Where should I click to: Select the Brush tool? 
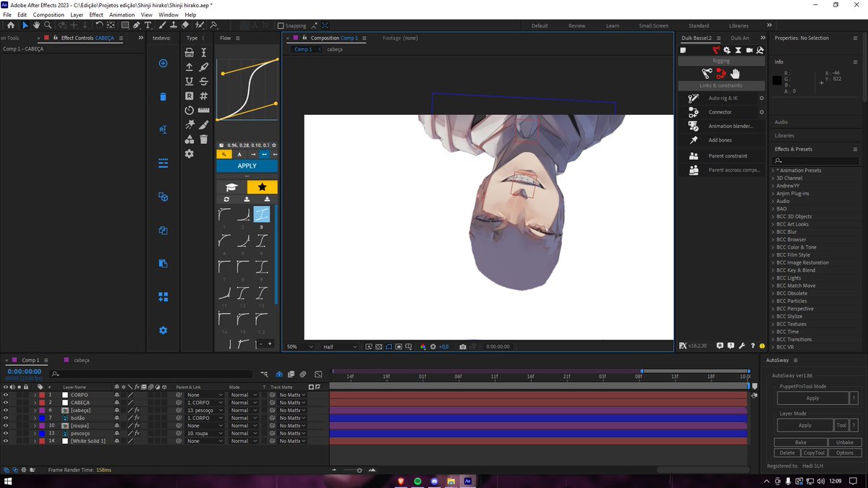163,25
